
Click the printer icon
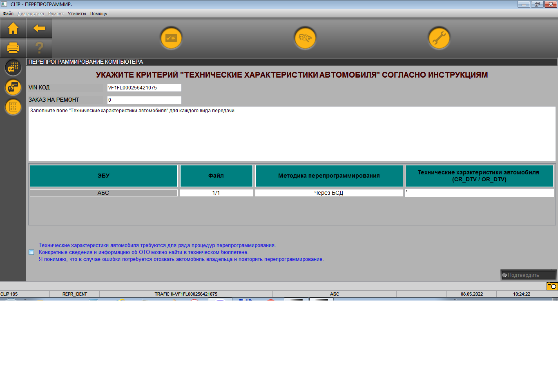coord(13,48)
